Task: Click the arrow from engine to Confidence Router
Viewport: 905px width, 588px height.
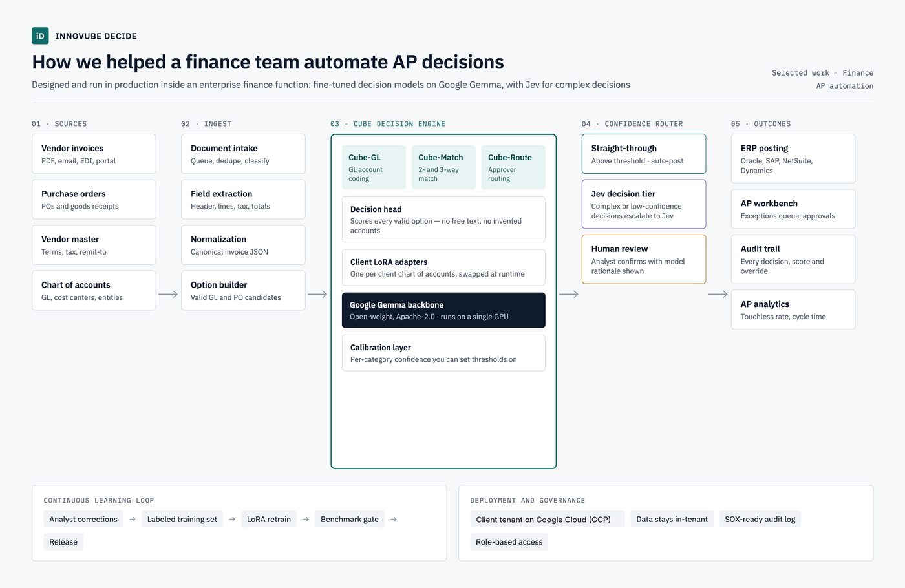Action: (569, 294)
